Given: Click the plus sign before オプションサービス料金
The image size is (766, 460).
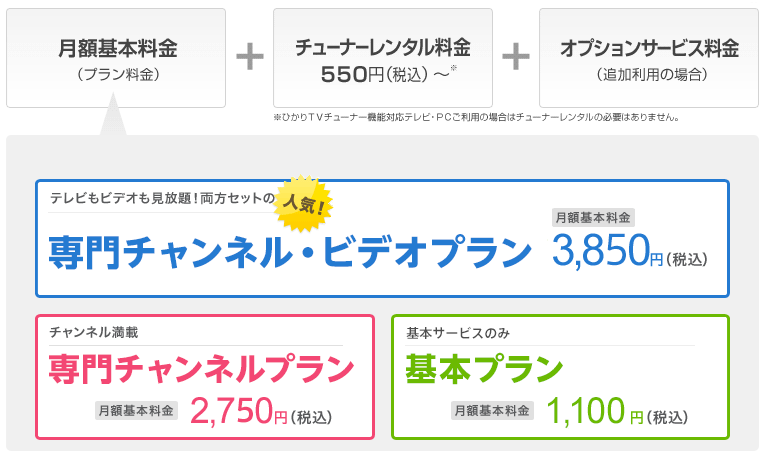Looking at the screenshot, I should (x=516, y=57).
